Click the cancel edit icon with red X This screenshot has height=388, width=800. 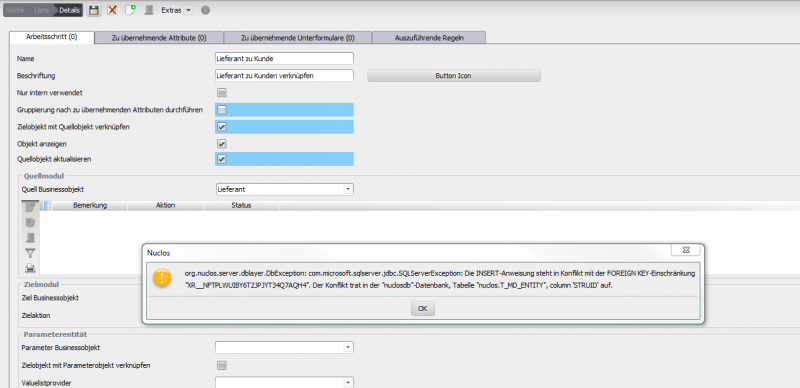click(x=112, y=10)
